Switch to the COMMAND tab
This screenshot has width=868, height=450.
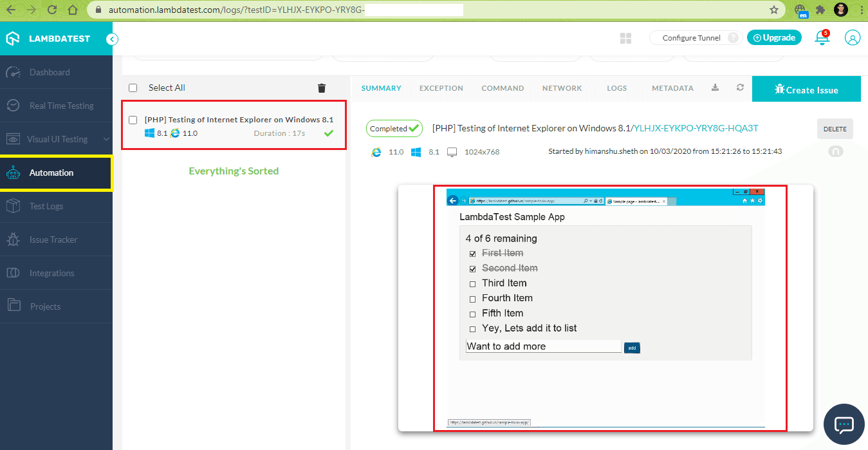point(503,88)
